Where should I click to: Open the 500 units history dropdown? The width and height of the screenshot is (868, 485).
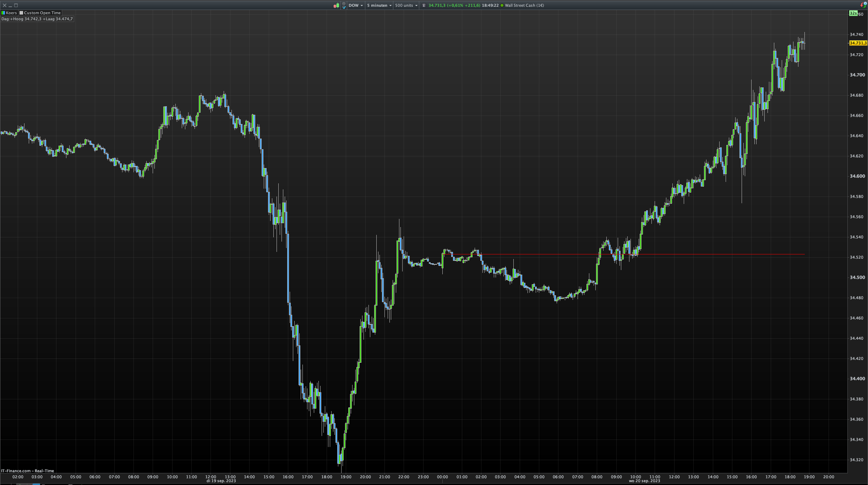[x=406, y=5]
